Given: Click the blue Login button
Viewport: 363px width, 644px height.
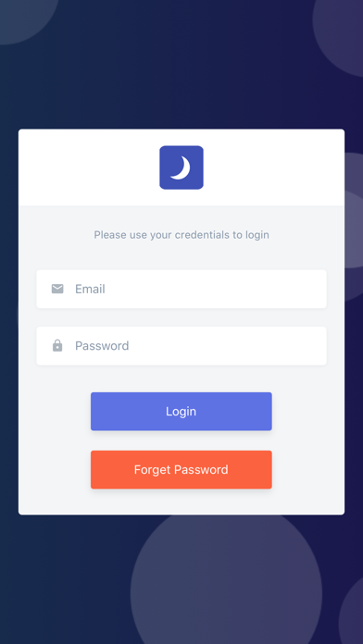Looking at the screenshot, I should (x=181, y=411).
